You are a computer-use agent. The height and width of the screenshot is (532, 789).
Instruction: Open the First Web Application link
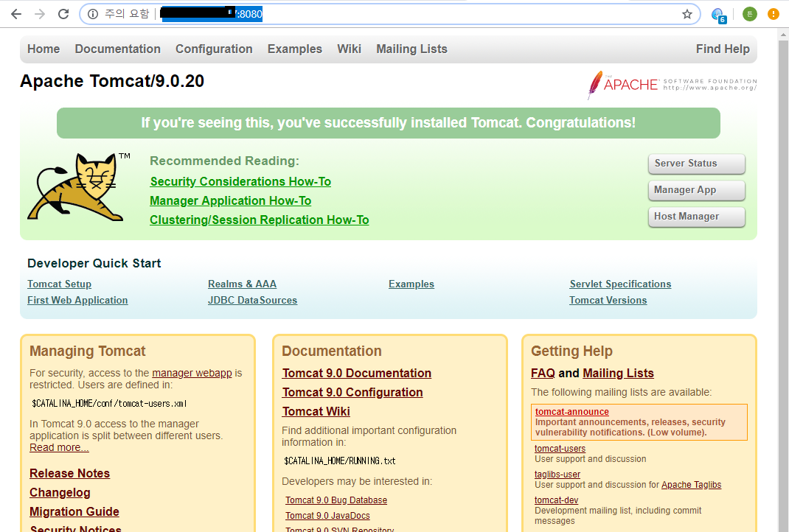[77, 300]
